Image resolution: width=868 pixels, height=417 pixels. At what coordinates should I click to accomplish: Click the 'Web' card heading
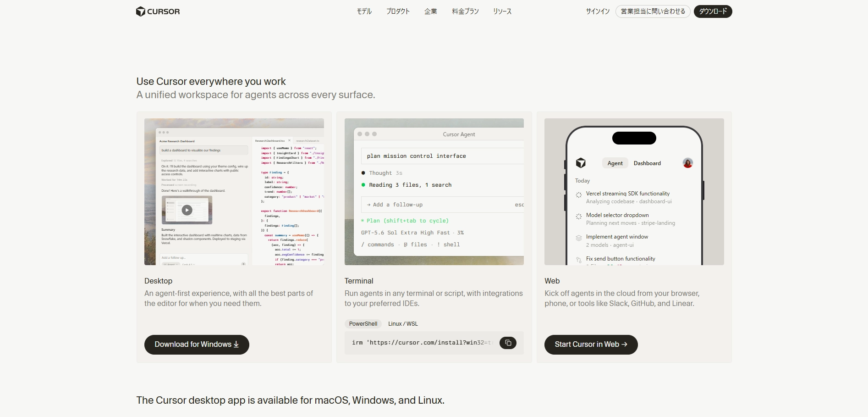[x=552, y=281]
